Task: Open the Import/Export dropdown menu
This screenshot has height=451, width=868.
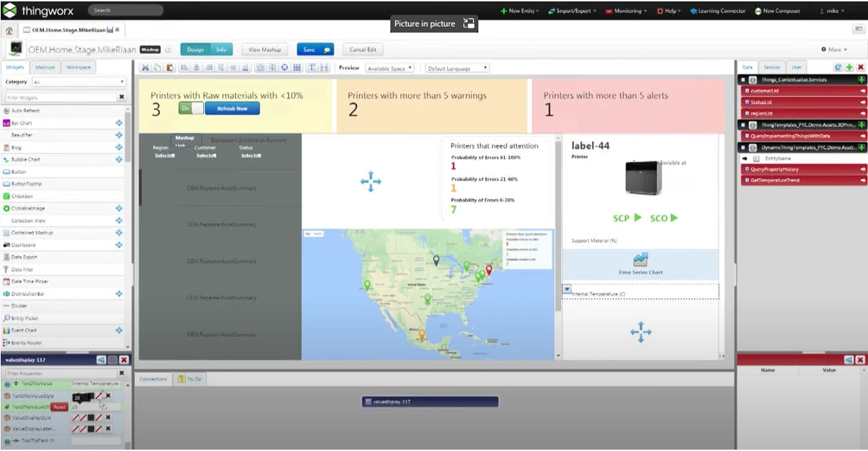Action: [x=572, y=11]
